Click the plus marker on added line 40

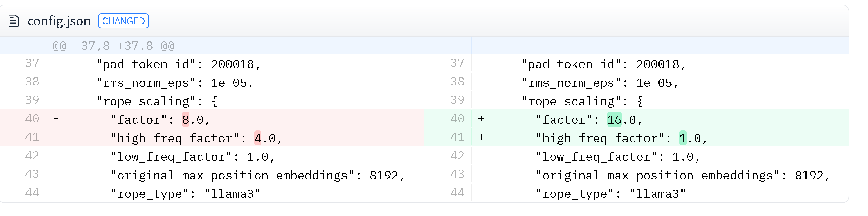[x=481, y=119]
